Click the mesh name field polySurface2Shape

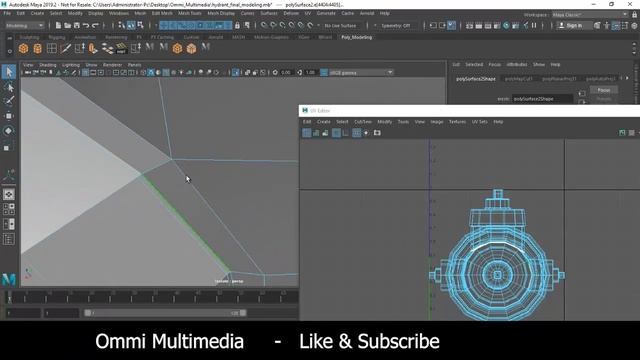[542, 99]
